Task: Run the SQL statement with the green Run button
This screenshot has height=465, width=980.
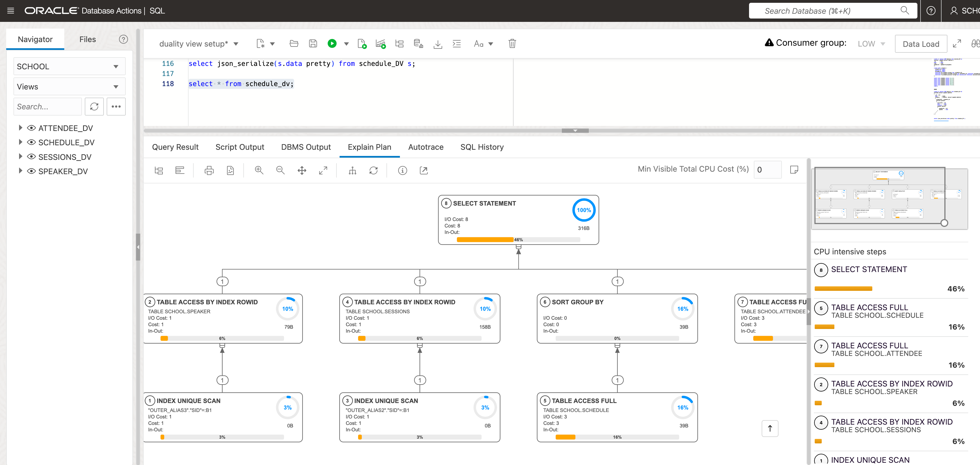Action: 332,43
